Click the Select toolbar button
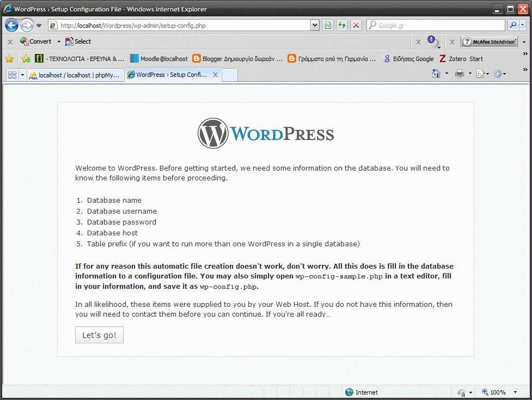532x400 pixels. click(x=78, y=41)
